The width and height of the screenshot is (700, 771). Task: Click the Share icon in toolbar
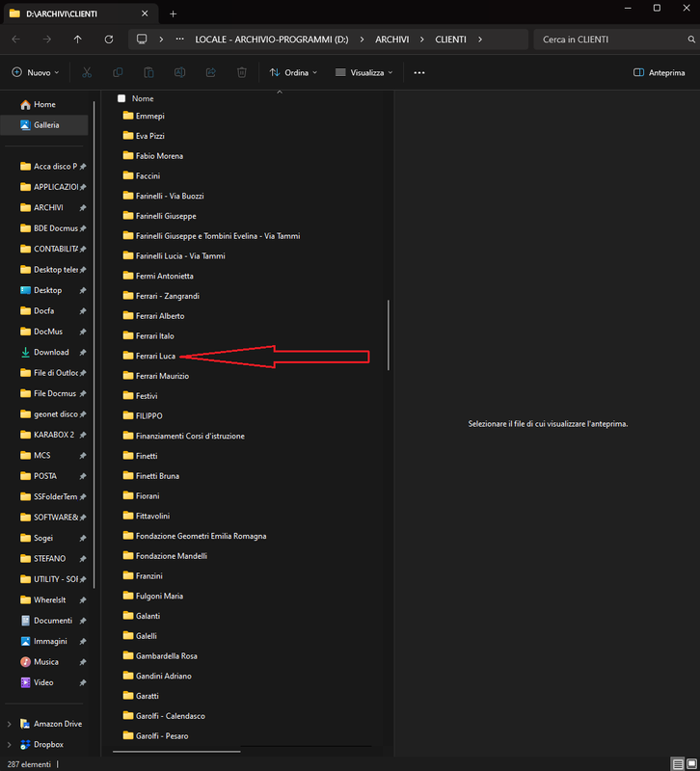(210, 72)
